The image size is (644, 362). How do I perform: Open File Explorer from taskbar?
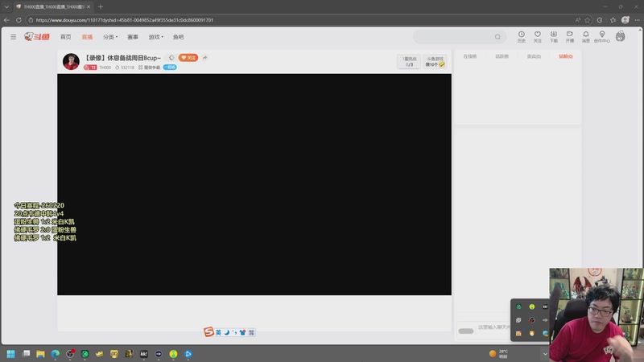[x=40, y=354]
